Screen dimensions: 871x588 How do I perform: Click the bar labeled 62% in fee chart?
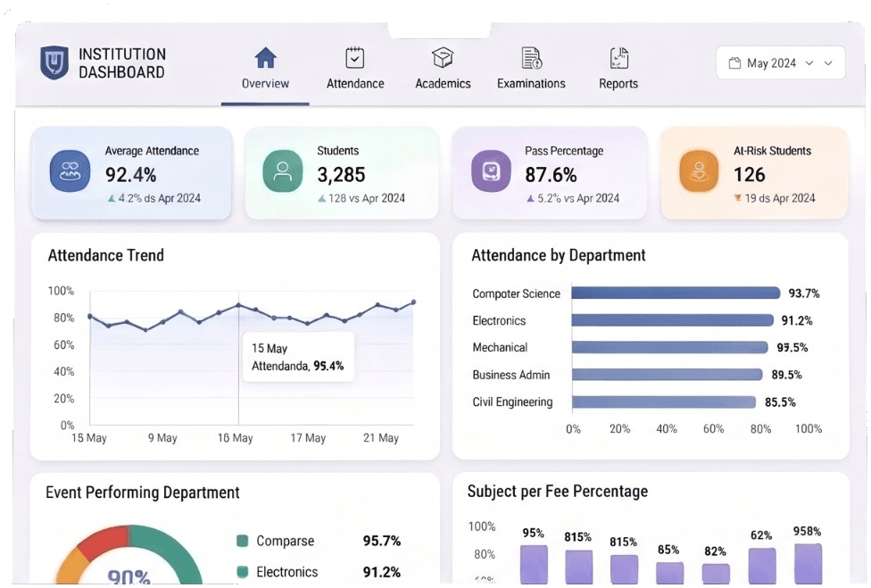pos(762,566)
